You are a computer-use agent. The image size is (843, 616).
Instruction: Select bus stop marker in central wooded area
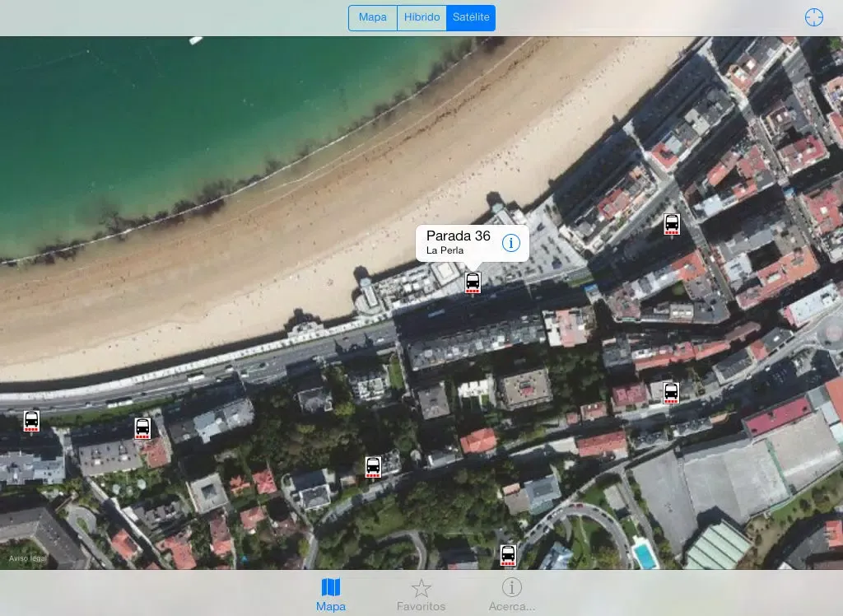(x=373, y=466)
